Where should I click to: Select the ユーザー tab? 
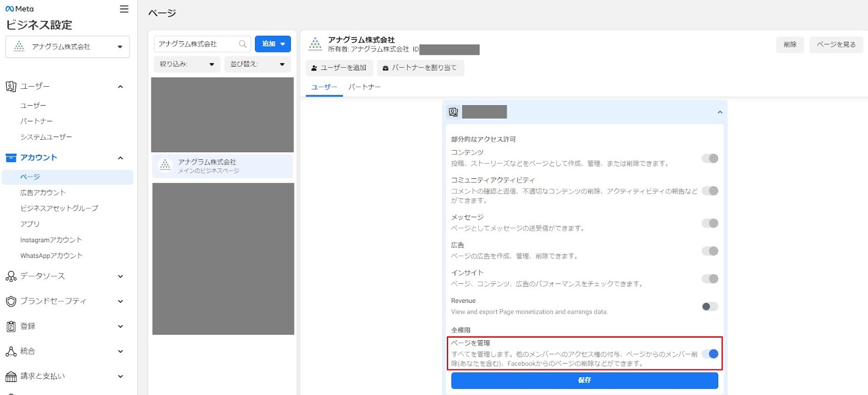pyautogui.click(x=324, y=87)
